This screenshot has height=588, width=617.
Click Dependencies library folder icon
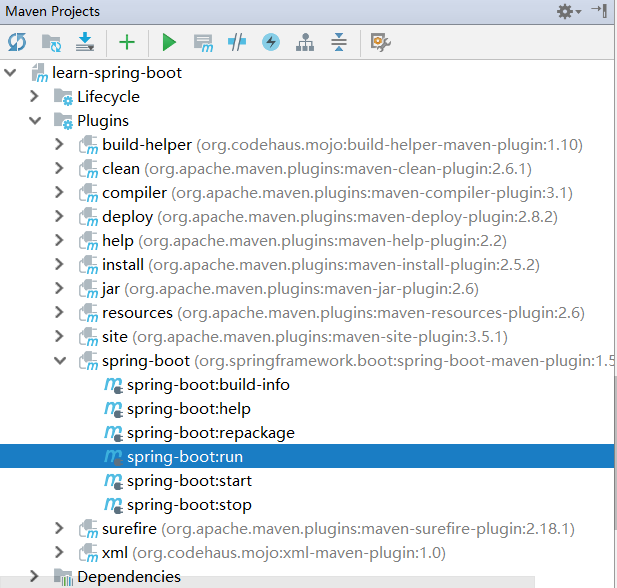63,577
